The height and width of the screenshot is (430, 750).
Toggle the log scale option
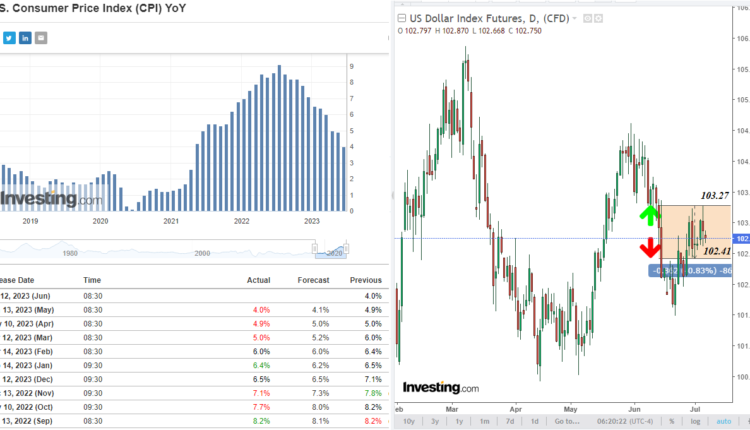click(x=696, y=421)
